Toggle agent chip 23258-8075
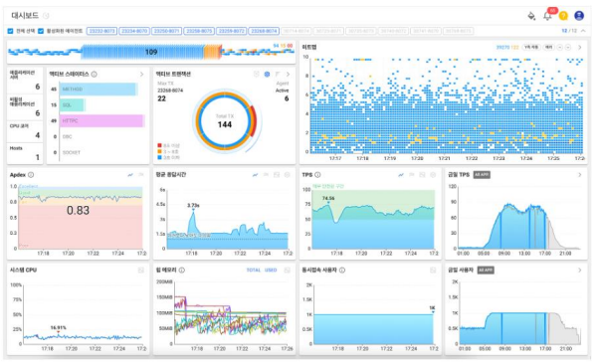This screenshot has width=595, height=364. coord(199,31)
